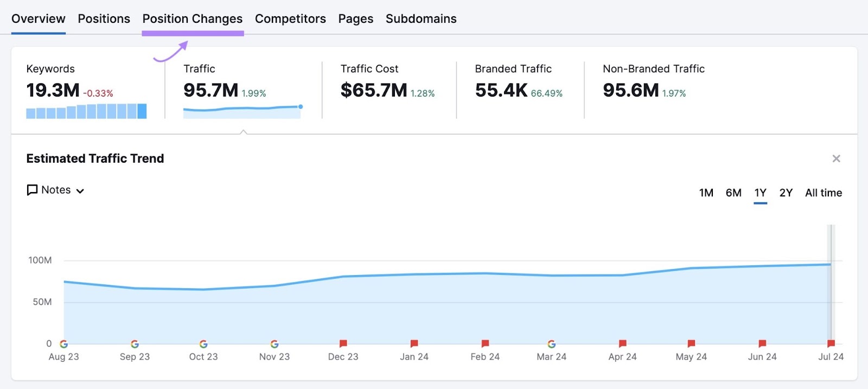
Task: Click the Google update icon at Aug 23
Action: tap(63, 344)
